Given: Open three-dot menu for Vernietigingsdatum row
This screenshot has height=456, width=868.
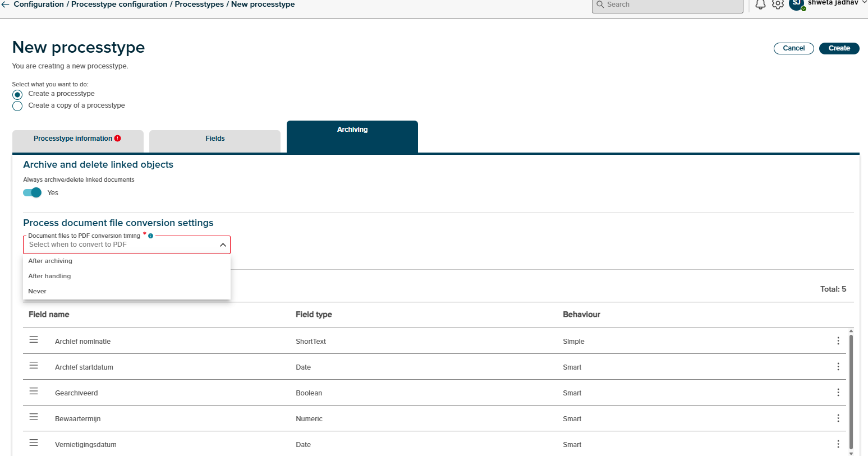Looking at the screenshot, I should click(x=838, y=444).
